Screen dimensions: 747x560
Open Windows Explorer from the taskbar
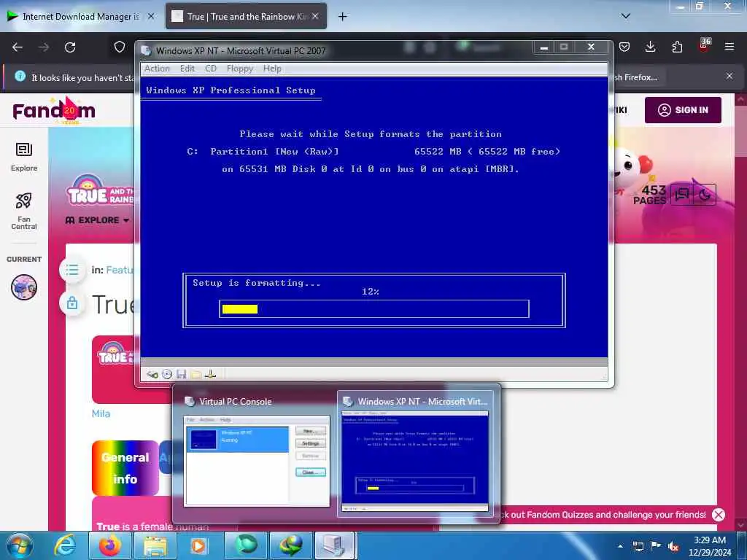coord(155,545)
